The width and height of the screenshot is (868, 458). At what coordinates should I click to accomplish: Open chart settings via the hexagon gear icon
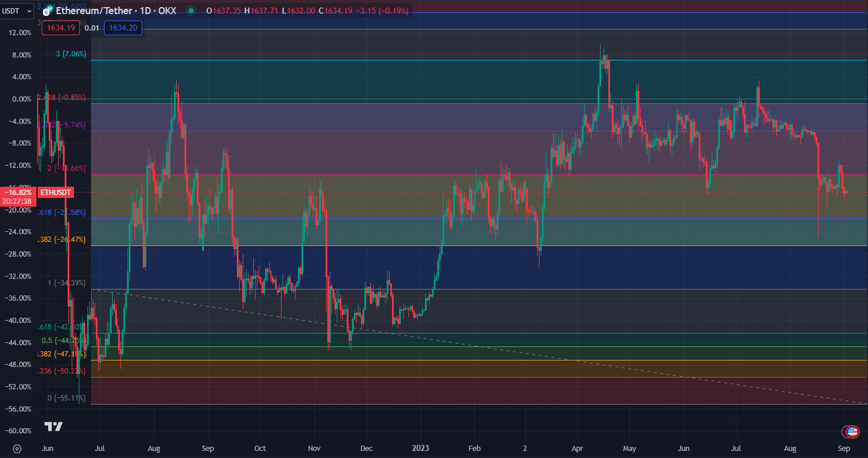pyautogui.click(x=17, y=449)
